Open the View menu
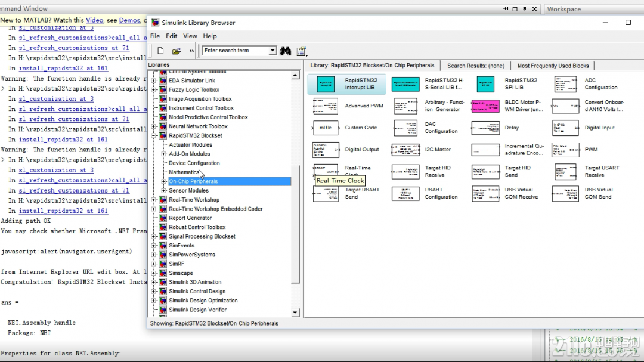This screenshot has width=644, height=362. [x=190, y=36]
